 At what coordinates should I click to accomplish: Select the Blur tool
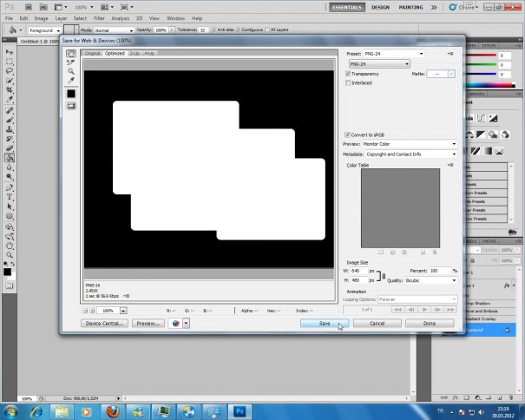pos(10,167)
